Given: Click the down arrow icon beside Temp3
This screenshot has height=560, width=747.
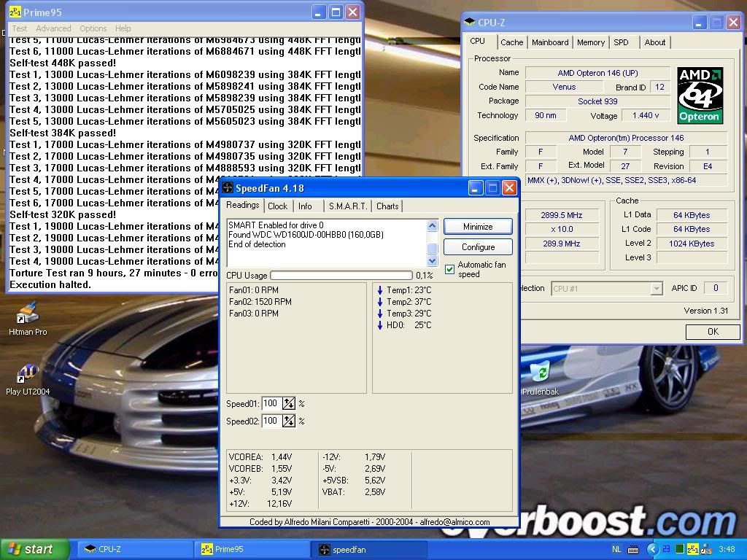Looking at the screenshot, I should (x=379, y=314).
